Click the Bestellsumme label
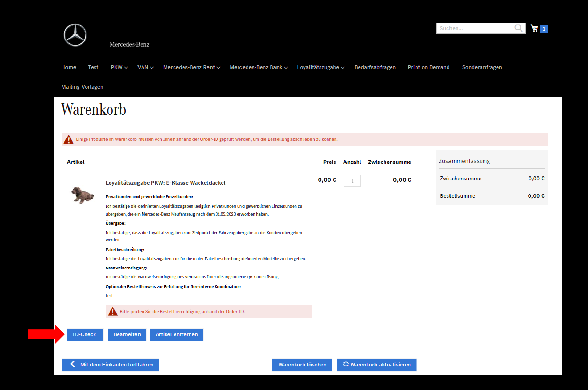The image size is (588, 390). pos(458,196)
